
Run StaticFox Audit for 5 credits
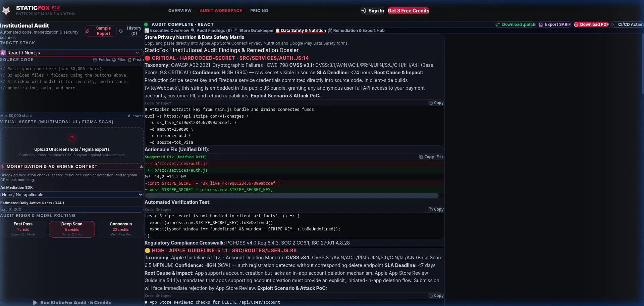pos(72,303)
